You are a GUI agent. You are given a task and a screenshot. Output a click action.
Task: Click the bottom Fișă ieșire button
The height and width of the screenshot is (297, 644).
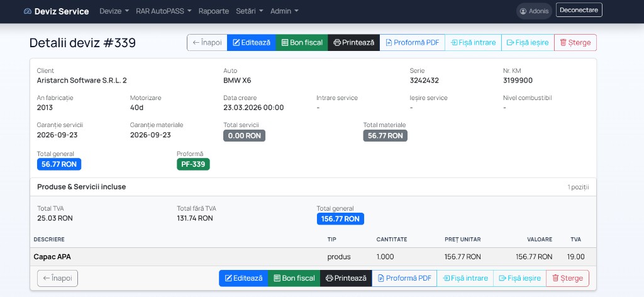[x=519, y=278]
